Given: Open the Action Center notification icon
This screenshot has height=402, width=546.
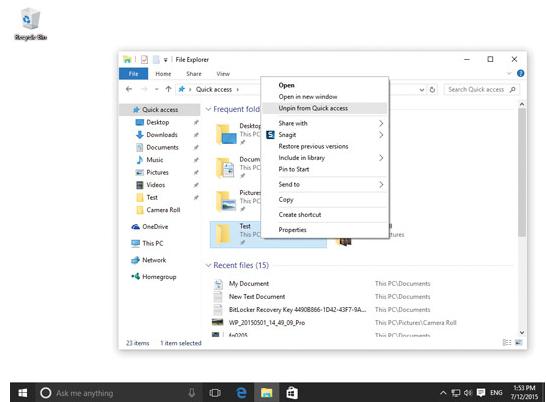Looking at the screenshot, I should tap(481, 393).
